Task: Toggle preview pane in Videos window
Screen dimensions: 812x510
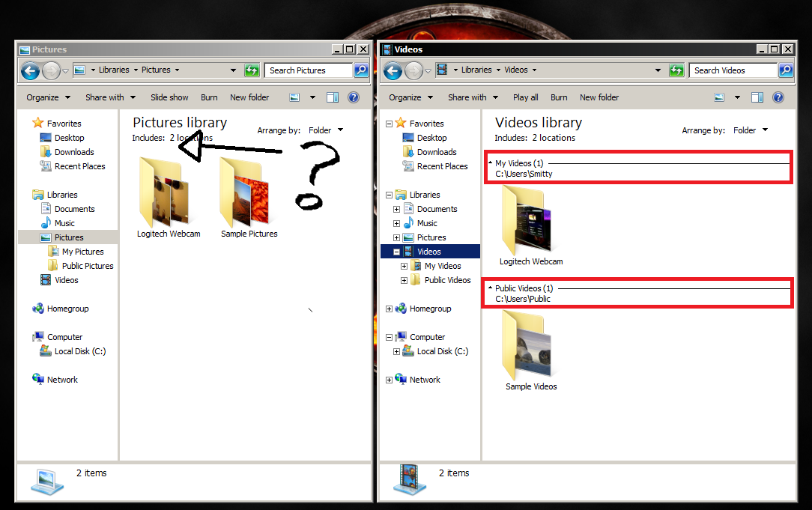Action: pos(757,97)
